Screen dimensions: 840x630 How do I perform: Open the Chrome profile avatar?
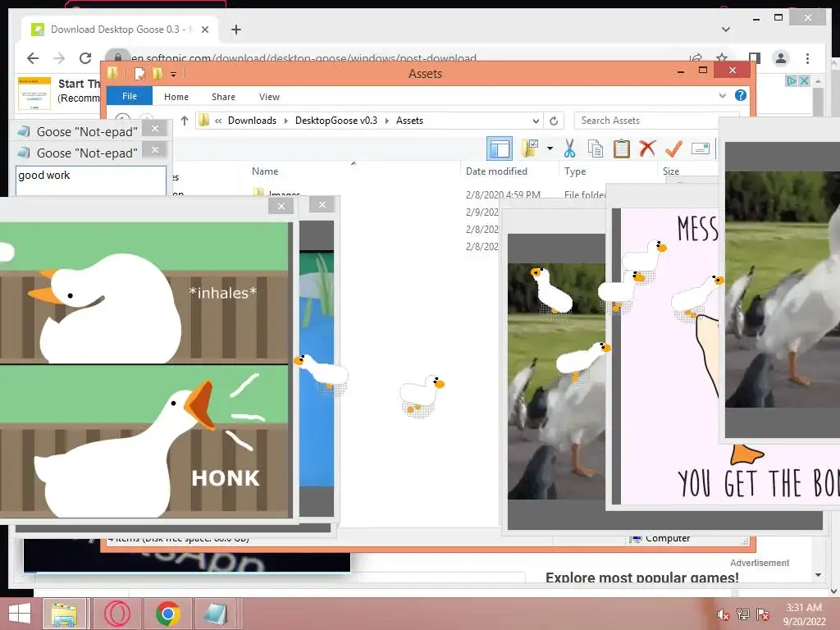click(x=781, y=58)
